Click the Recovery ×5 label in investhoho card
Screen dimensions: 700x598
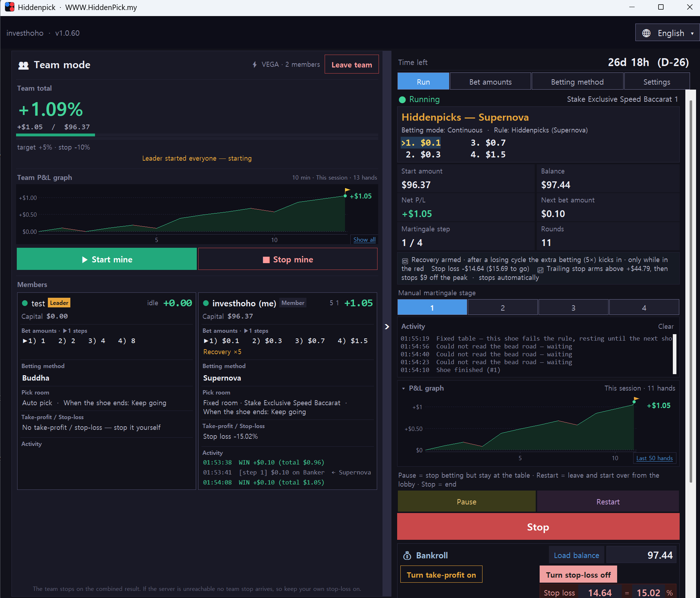pos(222,352)
